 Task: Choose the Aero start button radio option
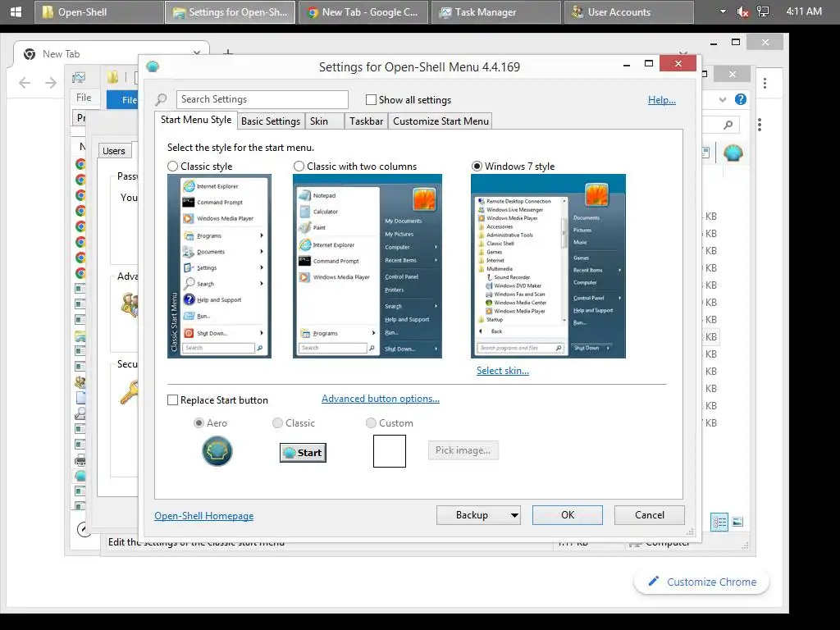[x=199, y=422]
